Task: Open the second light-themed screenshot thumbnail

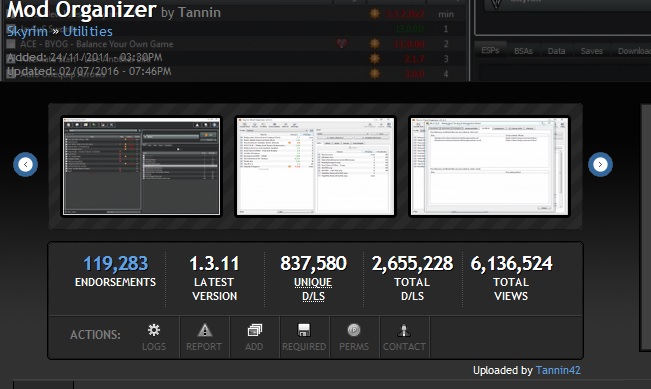Action: coord(315,166)
